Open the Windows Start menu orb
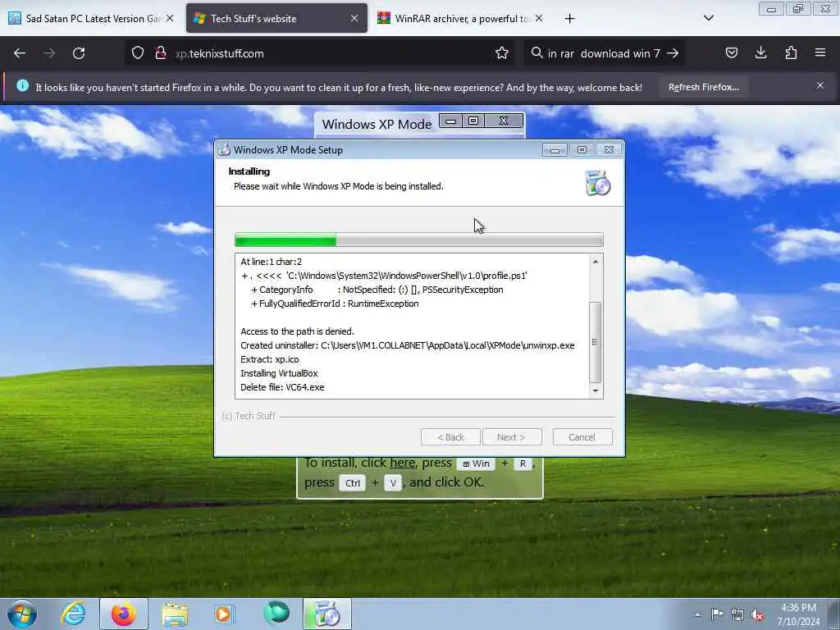 [22, 614]
